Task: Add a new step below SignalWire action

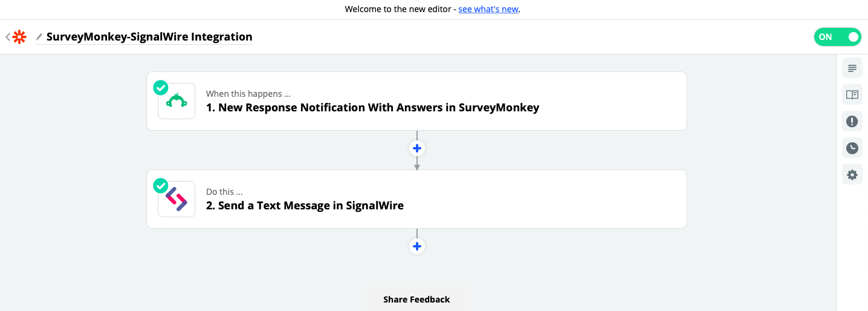Action: click(416, 246)
